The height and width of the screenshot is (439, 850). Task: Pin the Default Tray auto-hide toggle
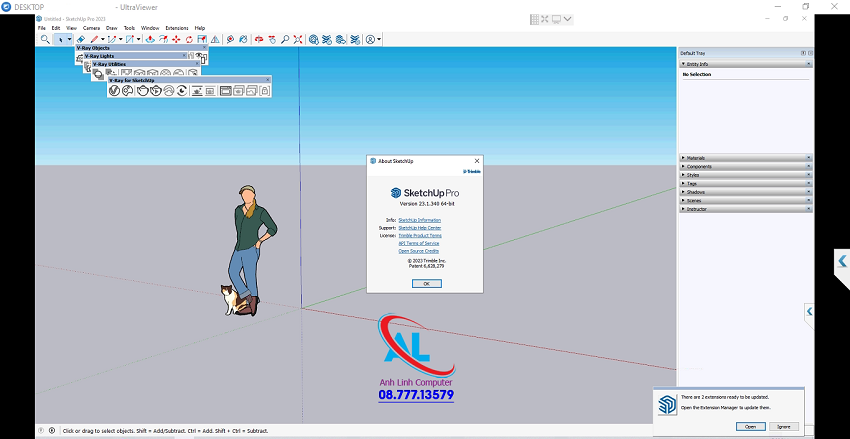(803, 53)
